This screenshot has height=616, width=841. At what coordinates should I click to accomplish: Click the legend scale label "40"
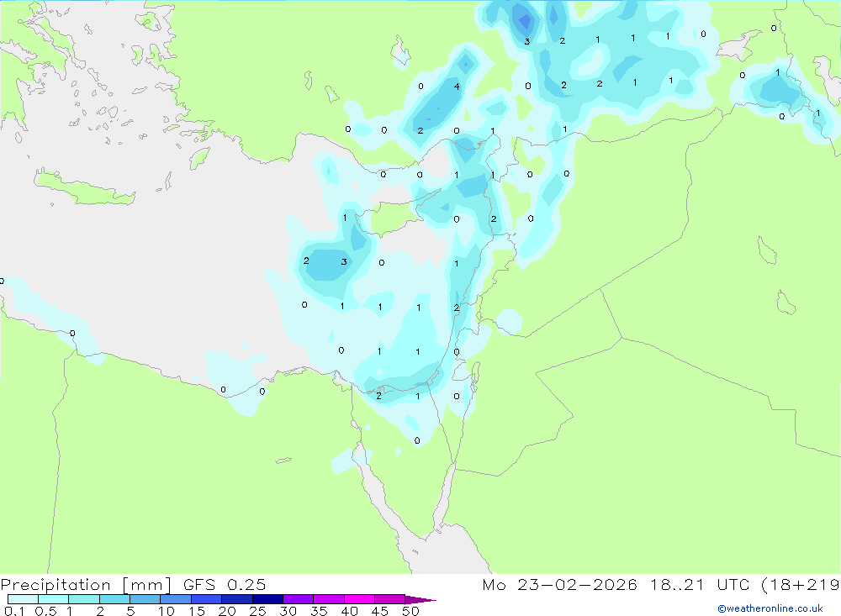point(349,611)
